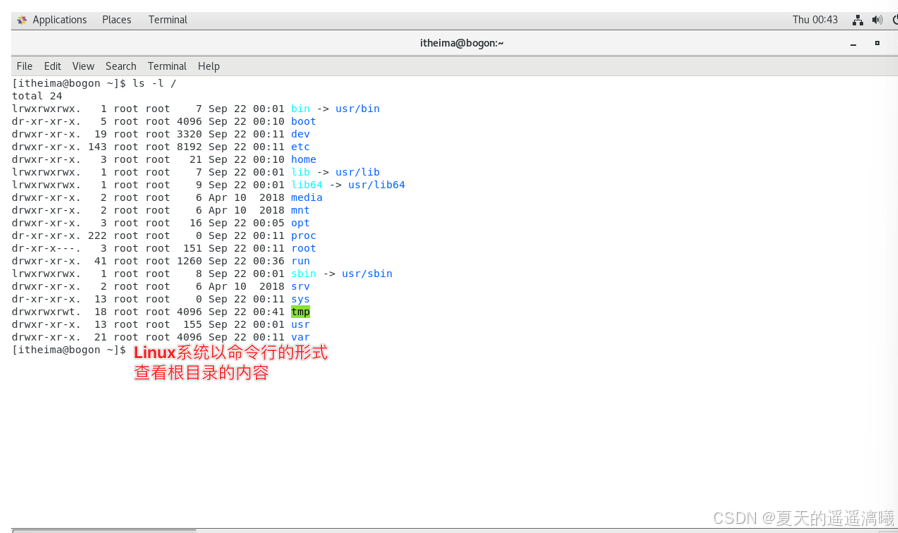Open the Help menu
Image resolution: width=898 pixels, height=533 pixels.
tap(208, 66)
